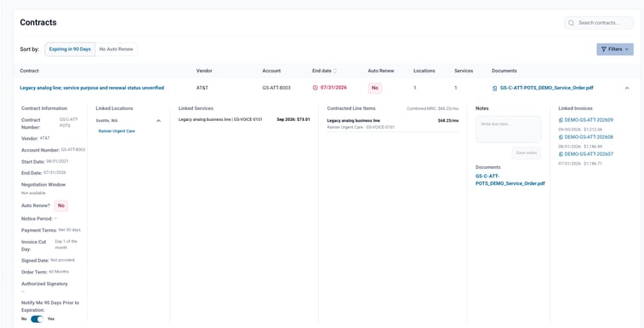Open the Filters dropdown
The image size is (644, 328).
pyautogui.click(x=615, y=49)
